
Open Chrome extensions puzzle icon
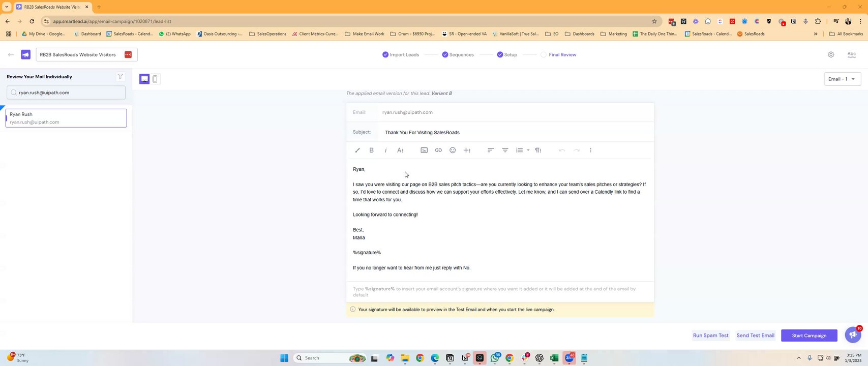coord(818,21)
